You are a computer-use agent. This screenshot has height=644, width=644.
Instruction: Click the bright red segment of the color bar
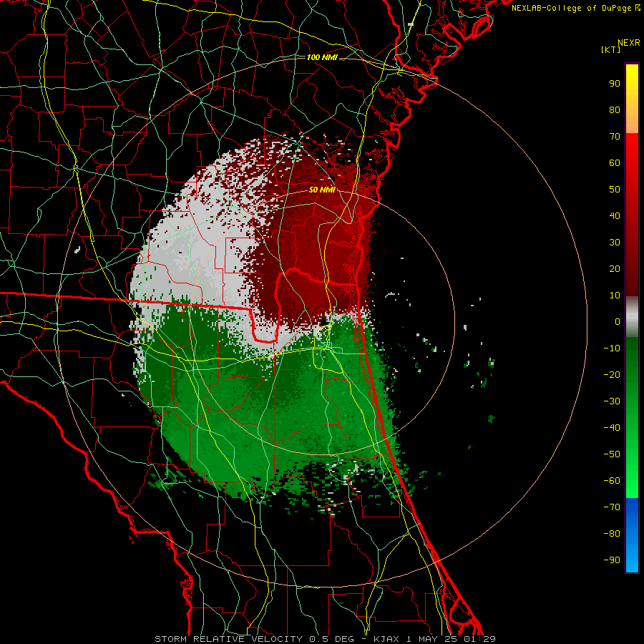pyautogui.click(x=632, y=215)
